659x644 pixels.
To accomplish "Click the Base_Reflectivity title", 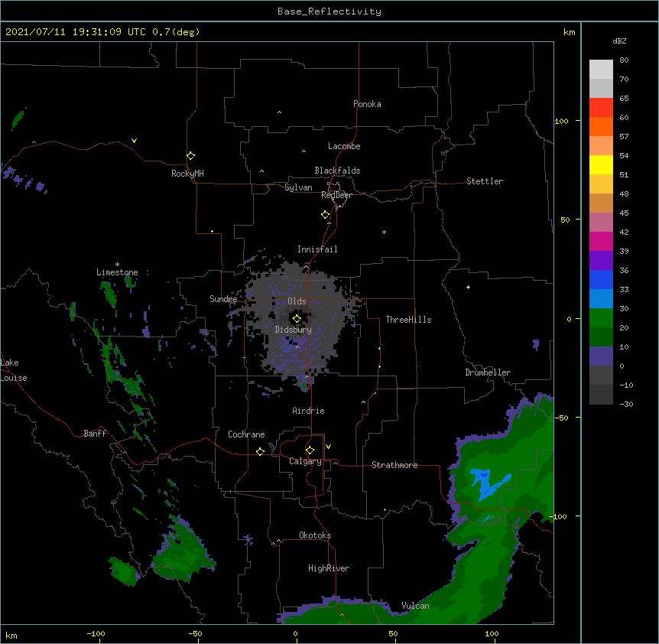I will pyautogui.click(x=329, y=11).
